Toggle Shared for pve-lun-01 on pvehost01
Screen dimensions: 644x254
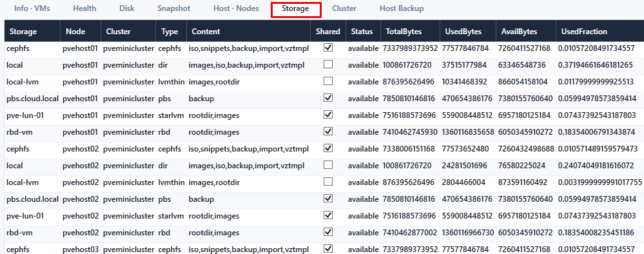327,115
